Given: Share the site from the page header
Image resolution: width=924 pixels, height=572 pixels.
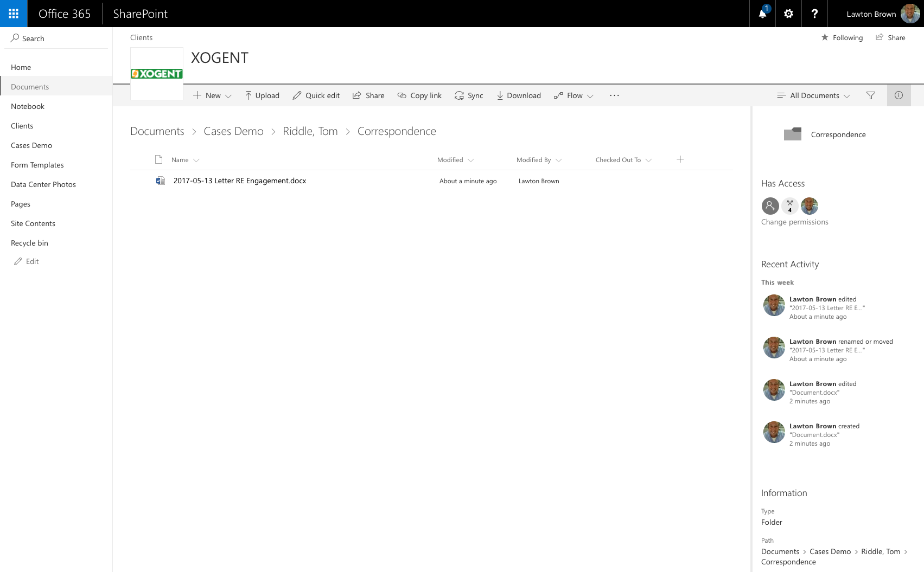Looking at the screenshot, I should coord(890,37).
